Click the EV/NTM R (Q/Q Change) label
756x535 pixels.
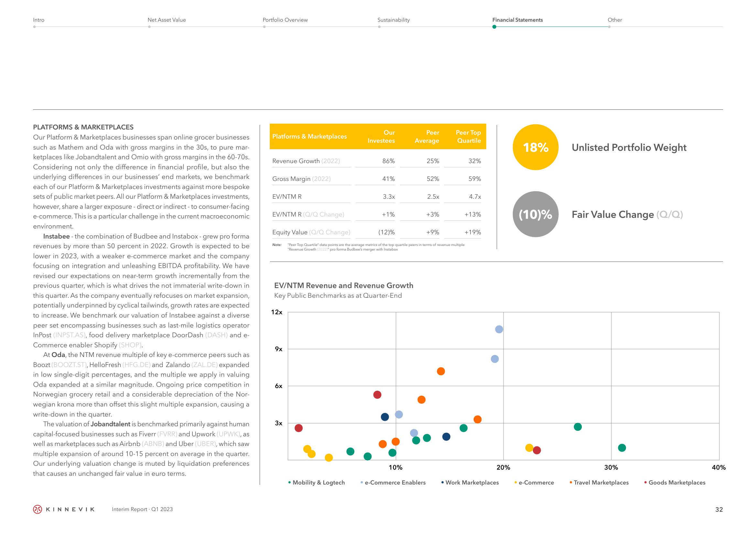pos(308,214)
